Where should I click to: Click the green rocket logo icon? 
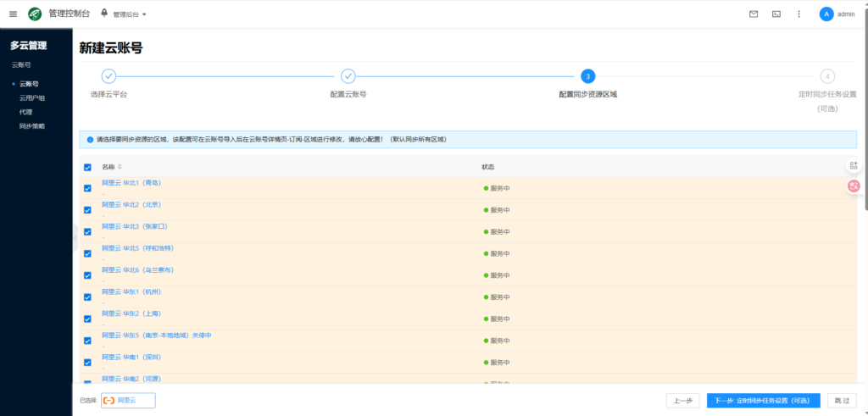click(x=35, y=14)
